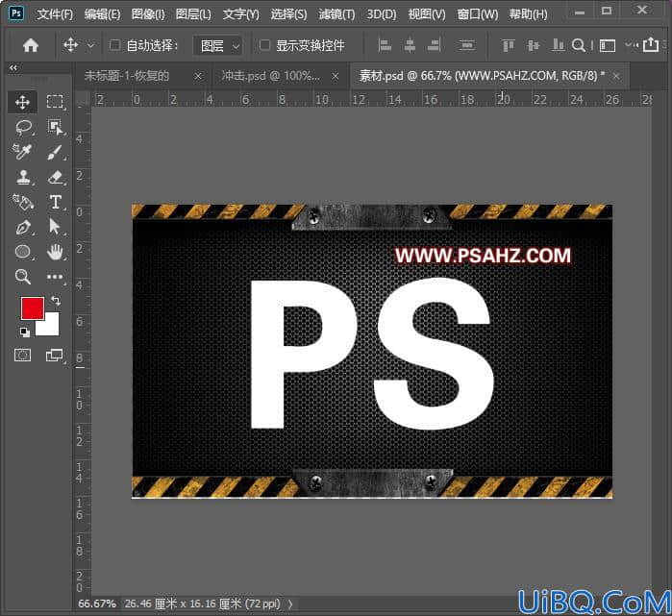Select the Pen tool
Screen dimensions: 672x616
click(23, 227)
